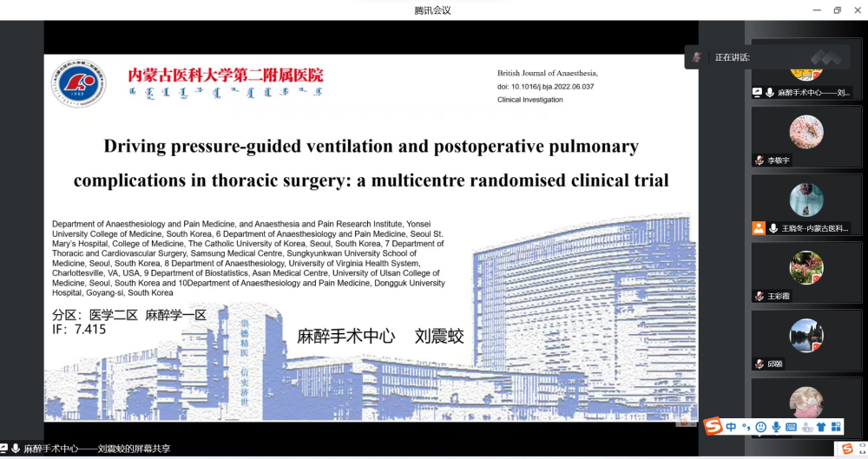
Task: Select 邱颖 participant avatar
Action: pos(806,336)
